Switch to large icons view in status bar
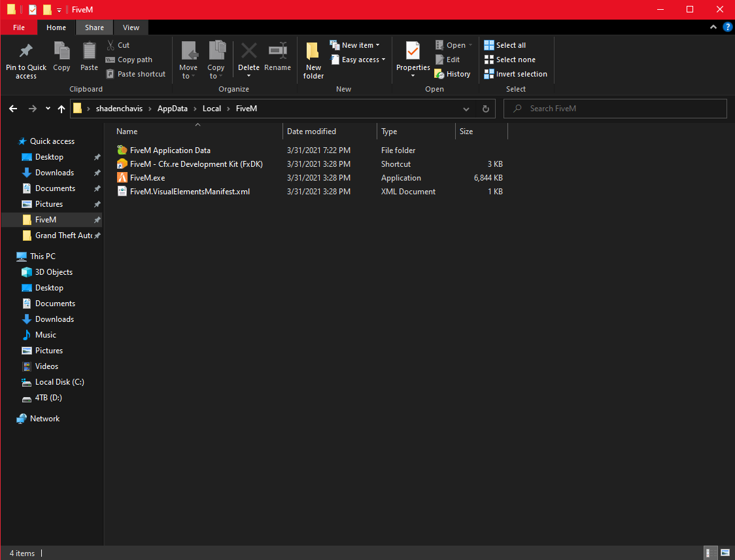 pyautogui.click(x=724, y=553)
